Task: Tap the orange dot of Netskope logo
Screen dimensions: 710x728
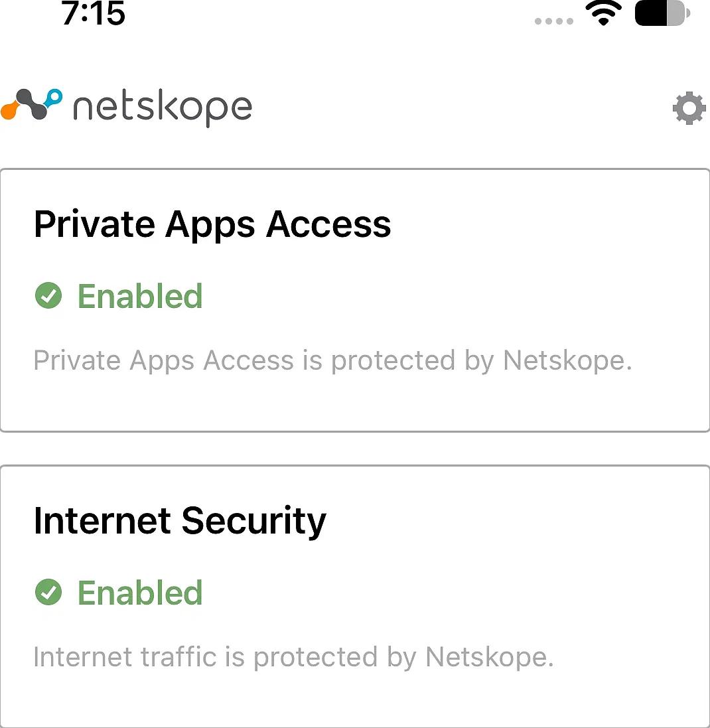Action: [9, 112]
